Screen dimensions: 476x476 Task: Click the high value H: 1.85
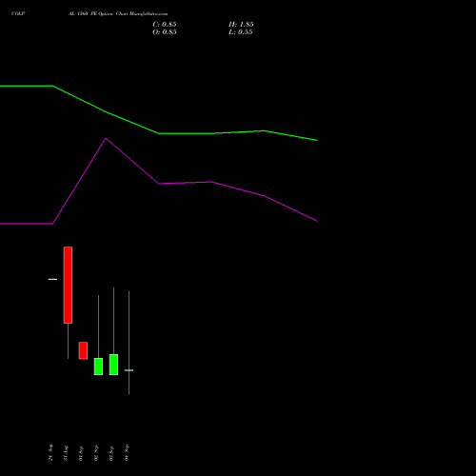241,25
